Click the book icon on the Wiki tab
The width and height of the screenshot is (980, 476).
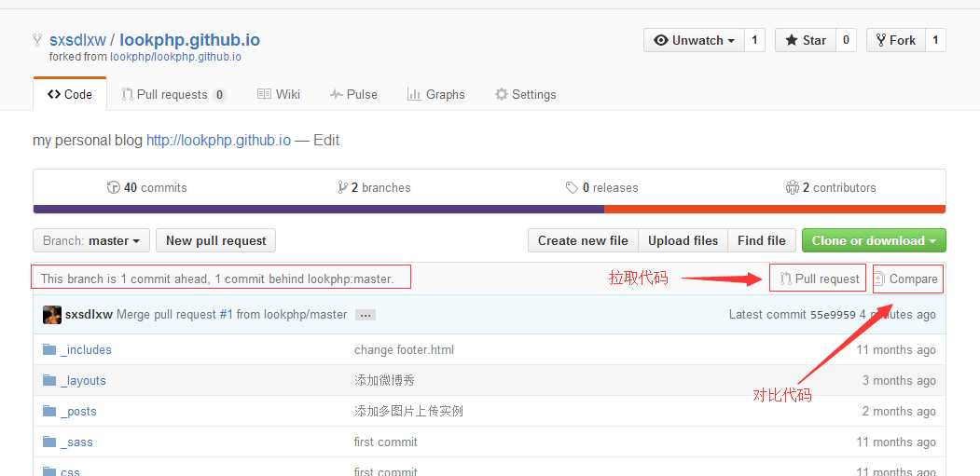point(265,94)
